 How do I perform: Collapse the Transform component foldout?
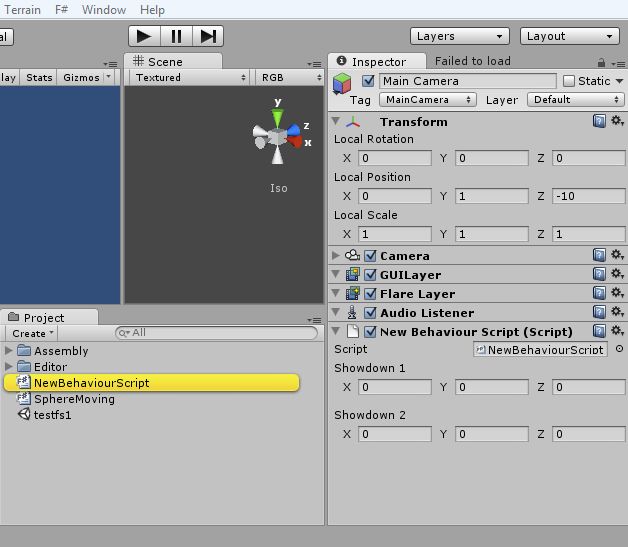(336, 120)
